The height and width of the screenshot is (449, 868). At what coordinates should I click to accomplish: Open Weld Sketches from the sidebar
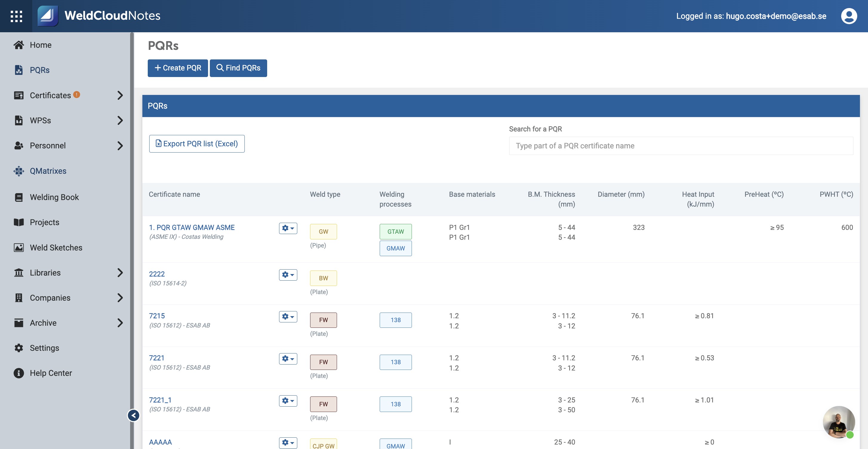(56, 247)
